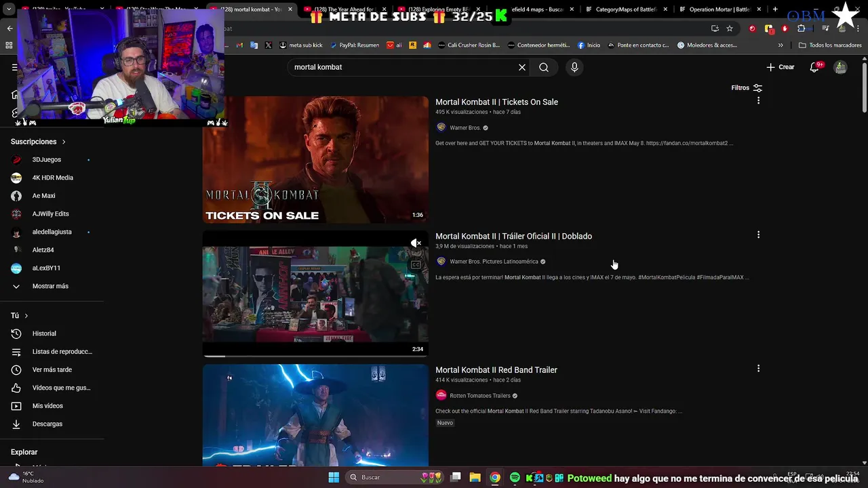
Task: Open the Windows Start menu
Action: coord(334,477)
